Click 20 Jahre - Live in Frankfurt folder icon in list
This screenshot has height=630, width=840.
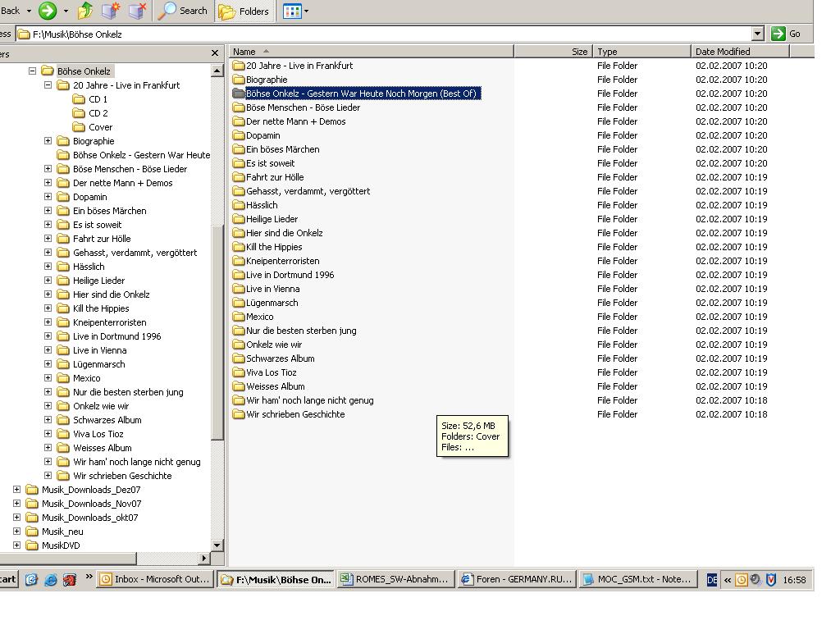pos(239,66)
